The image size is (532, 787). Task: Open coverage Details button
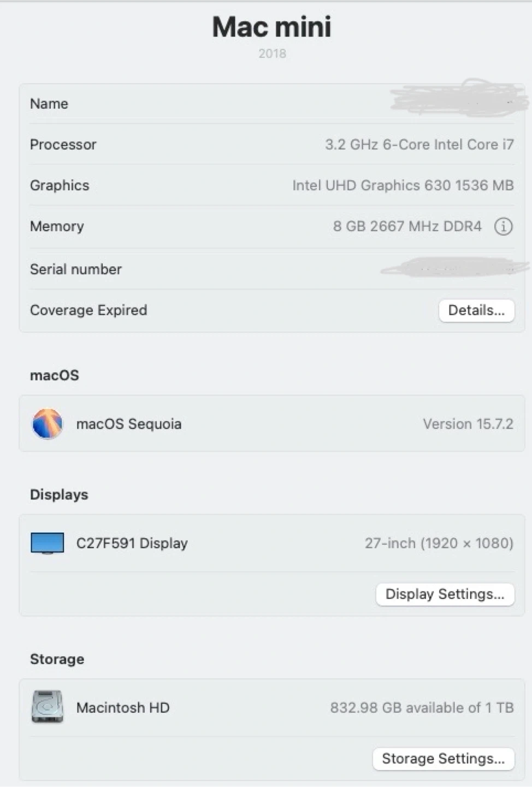(x=476, y=310)
